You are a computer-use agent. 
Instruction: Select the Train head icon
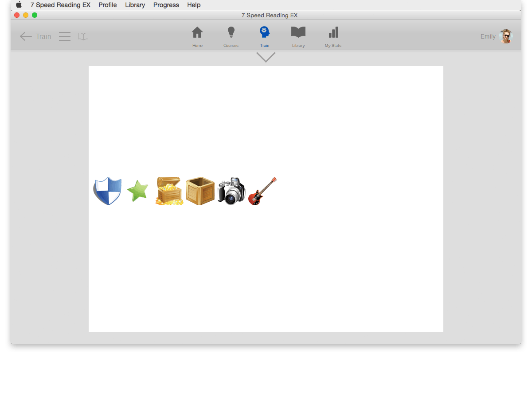coord(265,33)
